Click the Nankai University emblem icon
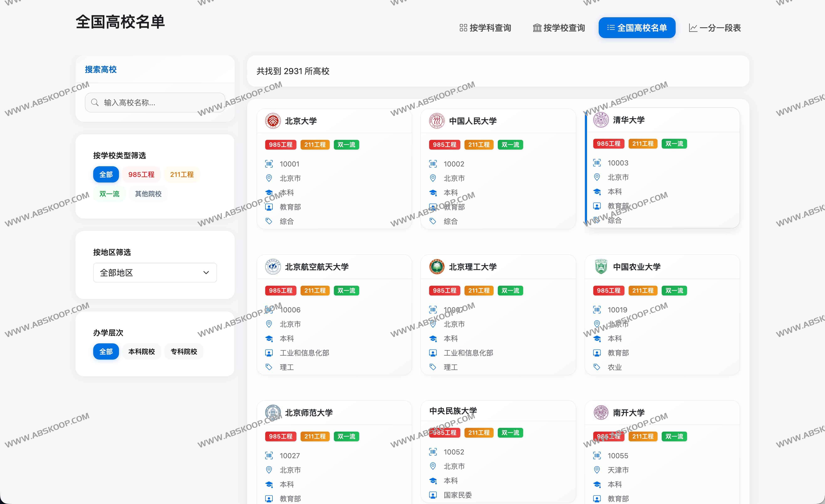The height and width of the screenshot is (504, 825). [601, 413]
